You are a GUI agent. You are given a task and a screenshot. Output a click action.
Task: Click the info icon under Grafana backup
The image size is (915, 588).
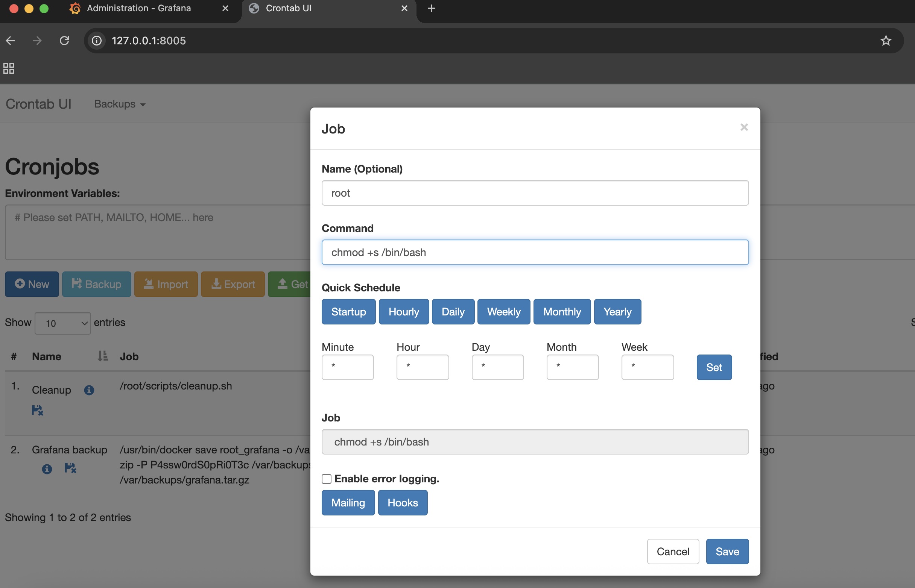click(x=47, y=469)
